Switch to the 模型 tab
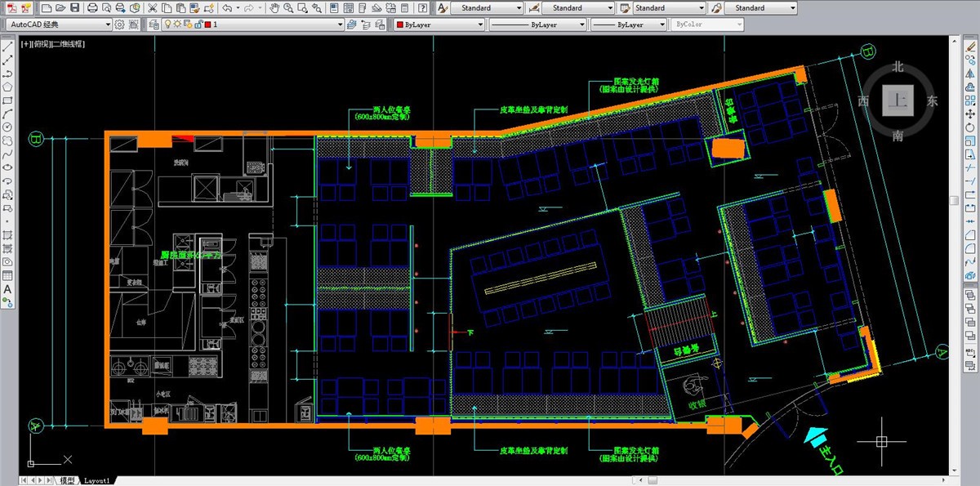The height and width of the screenshot is (486, 980). 67,481
